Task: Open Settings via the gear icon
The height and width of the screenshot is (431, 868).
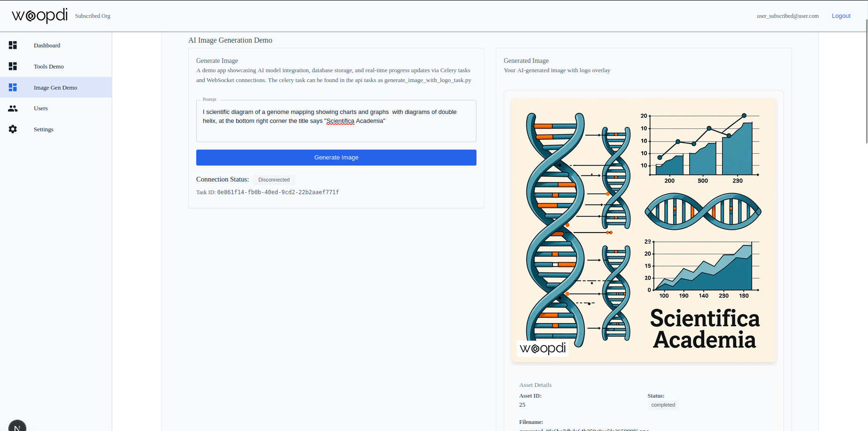Action: coord(13,129)
